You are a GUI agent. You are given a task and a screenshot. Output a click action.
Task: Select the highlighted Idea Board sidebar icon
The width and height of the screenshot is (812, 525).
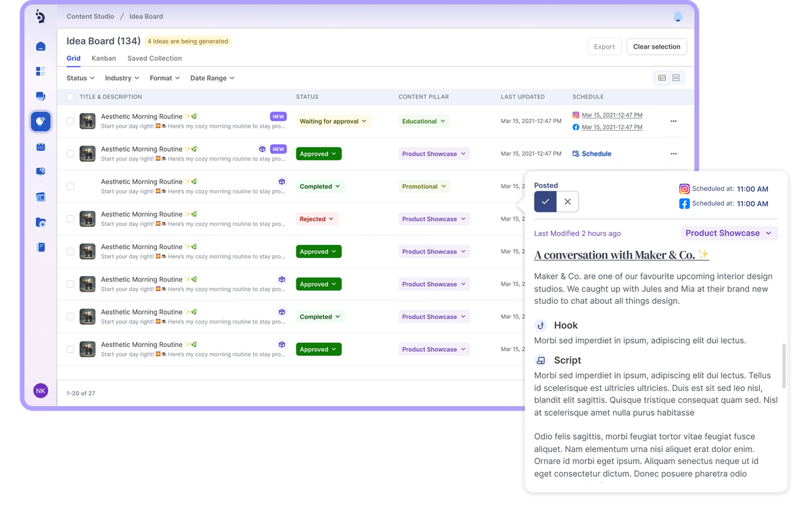(x=41, y=121)
